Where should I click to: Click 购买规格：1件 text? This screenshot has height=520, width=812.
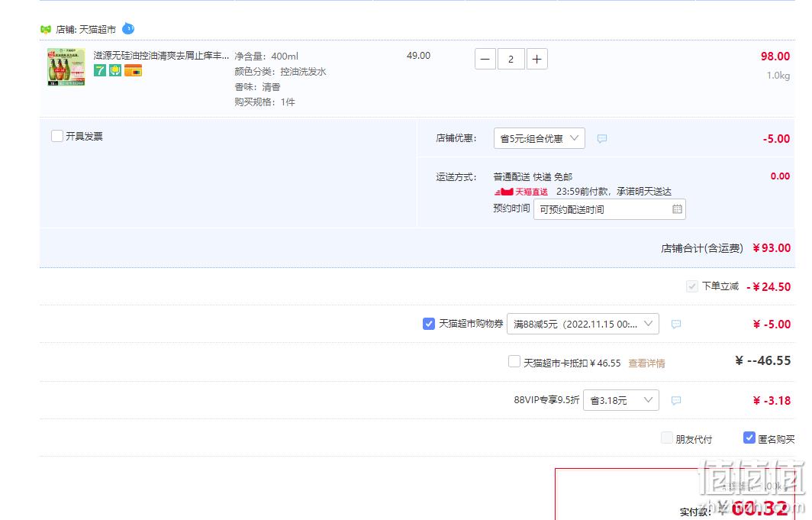tap(265, 102)
